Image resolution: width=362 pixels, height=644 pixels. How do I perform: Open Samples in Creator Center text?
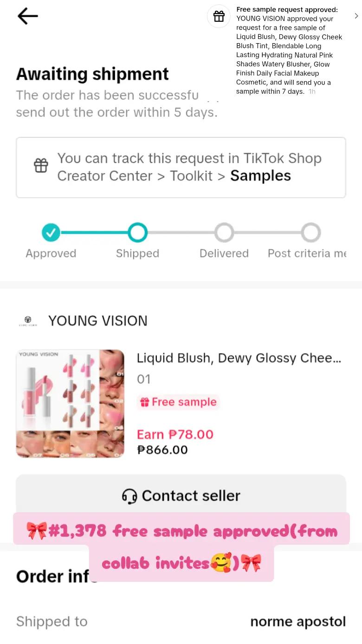click(261, 176)
